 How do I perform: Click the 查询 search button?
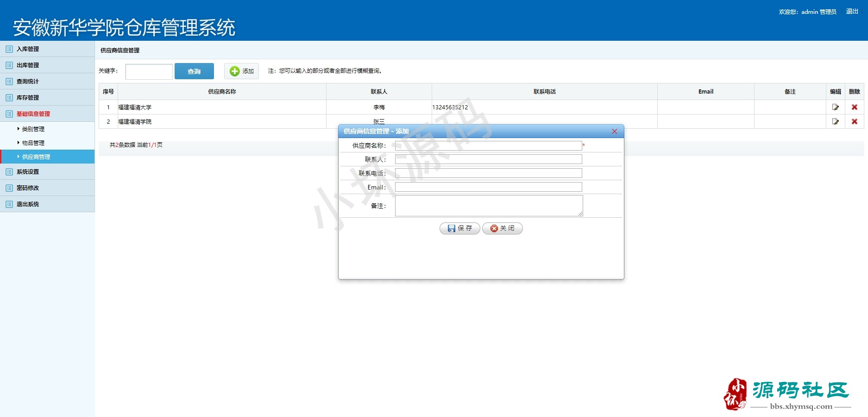(194, 71)
